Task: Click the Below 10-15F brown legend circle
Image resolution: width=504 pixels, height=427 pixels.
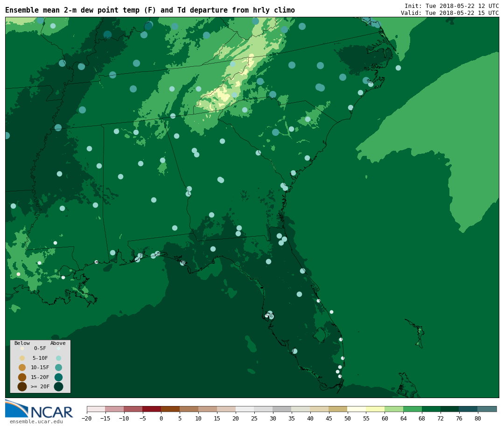Action: (x=22, y=368)
